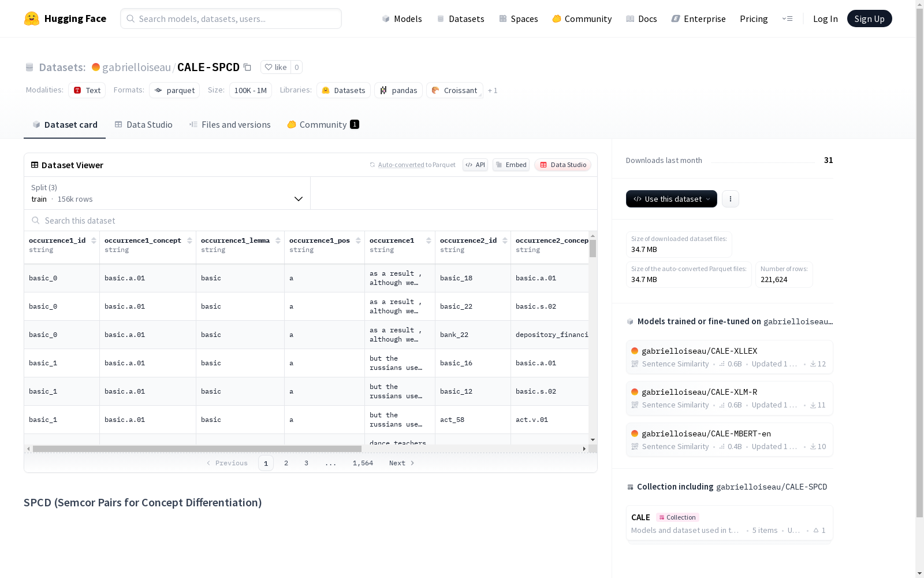
Task: Click the CALE-XLLEX model avatar icon
Action: click(x=635, y=351)
